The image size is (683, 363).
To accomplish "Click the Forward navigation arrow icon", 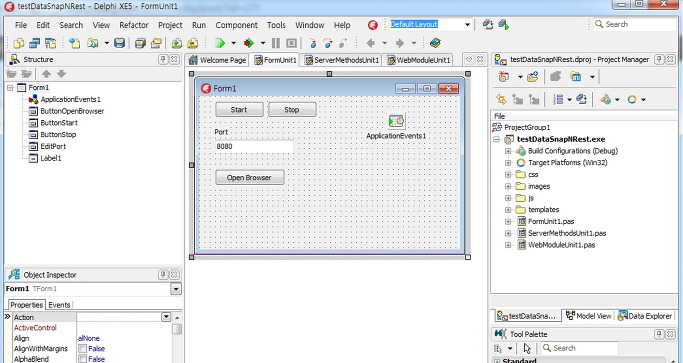I will pyautogui.click(x=399, y=43).
